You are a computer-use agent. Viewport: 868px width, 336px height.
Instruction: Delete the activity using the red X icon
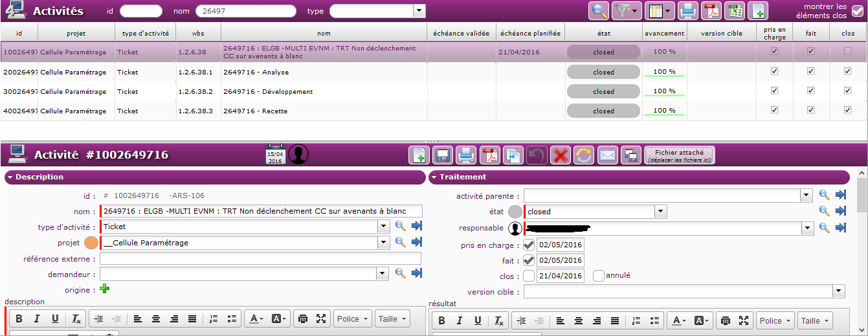[x=560, y=155]
